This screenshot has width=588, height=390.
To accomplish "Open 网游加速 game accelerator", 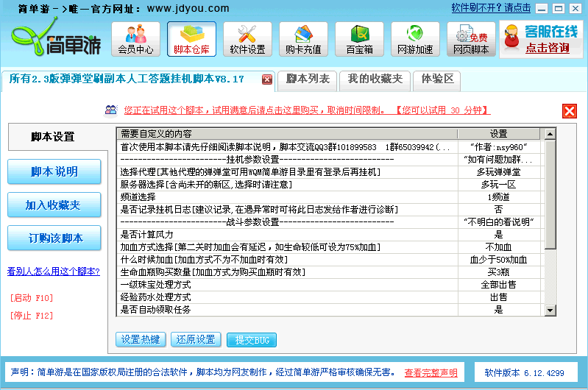I will (x=415, y=39).
